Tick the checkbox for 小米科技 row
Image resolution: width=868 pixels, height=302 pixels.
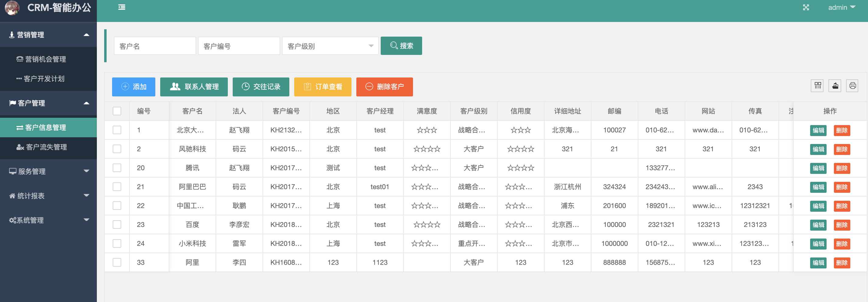(117, 243)
